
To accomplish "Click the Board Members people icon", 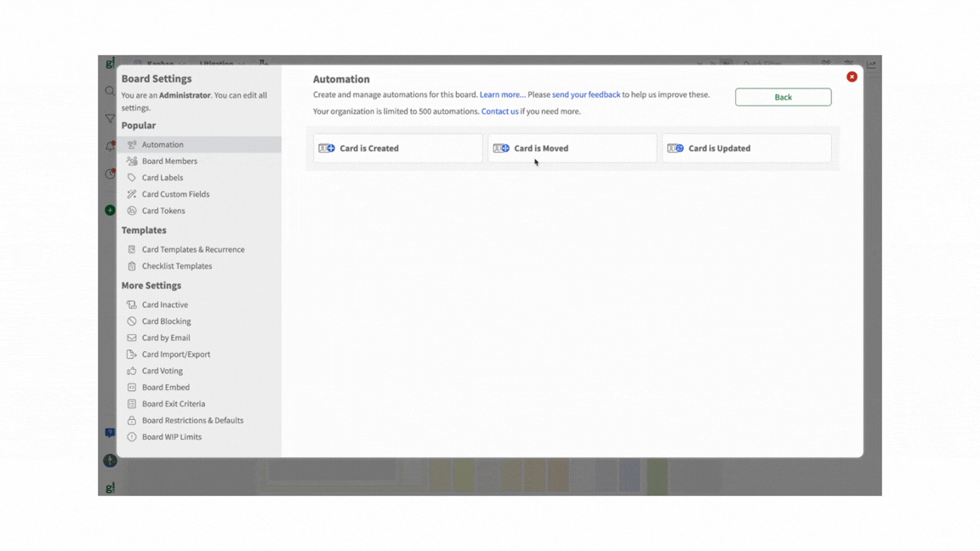I will point(132,162).
